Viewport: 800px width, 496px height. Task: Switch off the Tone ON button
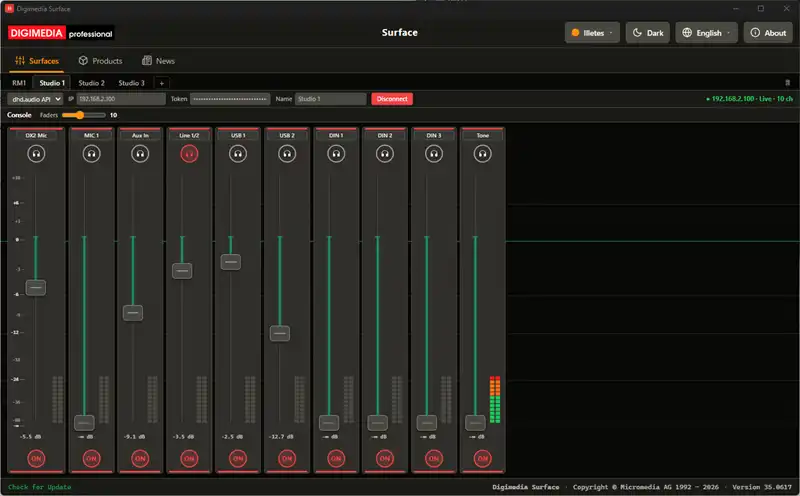coord(482,458)
